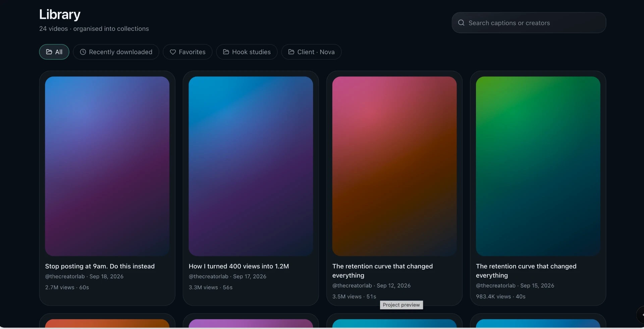Click '2.7M views · 60s' stats
Screen dimensions: 644x329
67,287
